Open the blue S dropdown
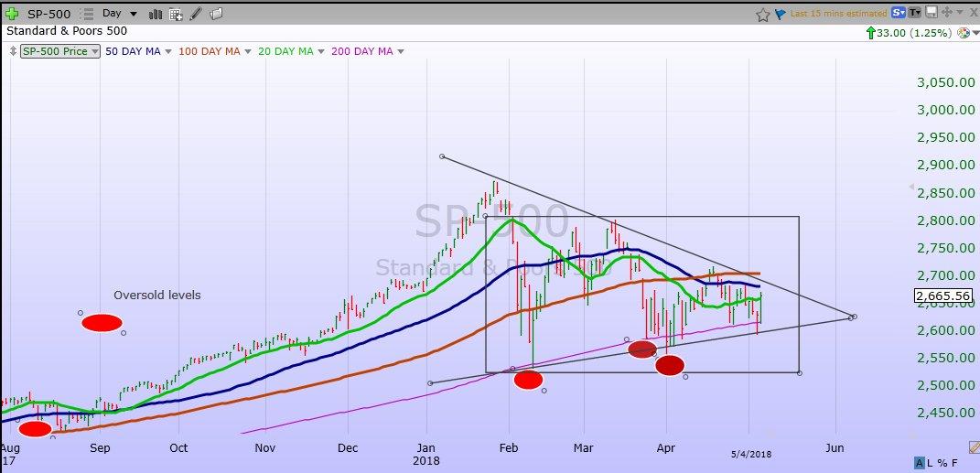Viewport: 980px width, 473px height. coord(899,12)
